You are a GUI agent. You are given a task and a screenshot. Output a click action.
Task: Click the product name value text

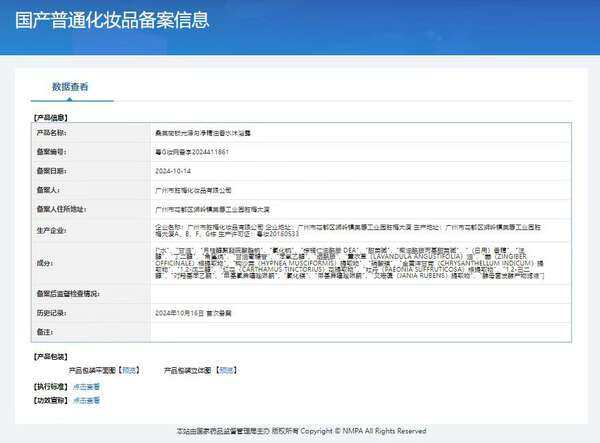click(x=203, y=133)
